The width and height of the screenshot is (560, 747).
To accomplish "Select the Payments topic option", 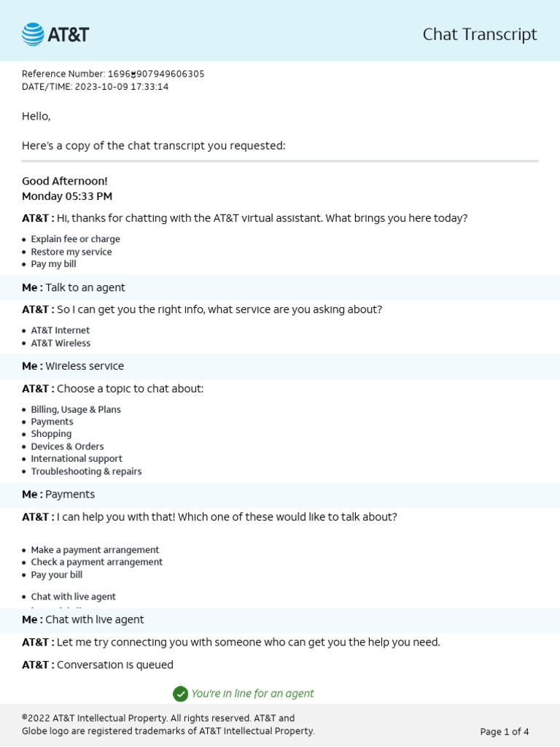I will coord(52,422).
